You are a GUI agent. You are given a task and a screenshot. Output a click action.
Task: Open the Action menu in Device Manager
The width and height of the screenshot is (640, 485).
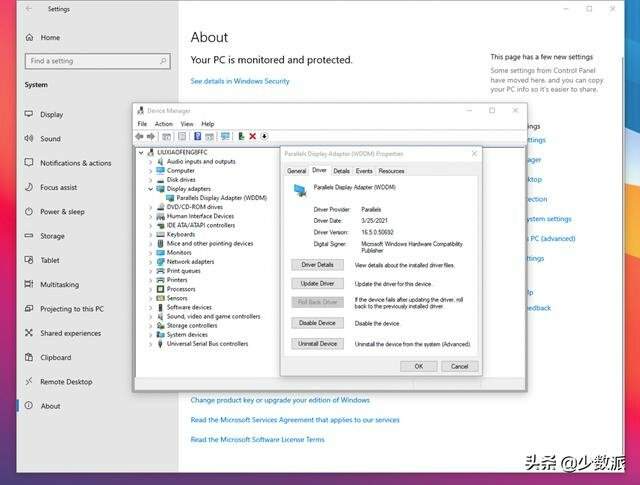164,124
